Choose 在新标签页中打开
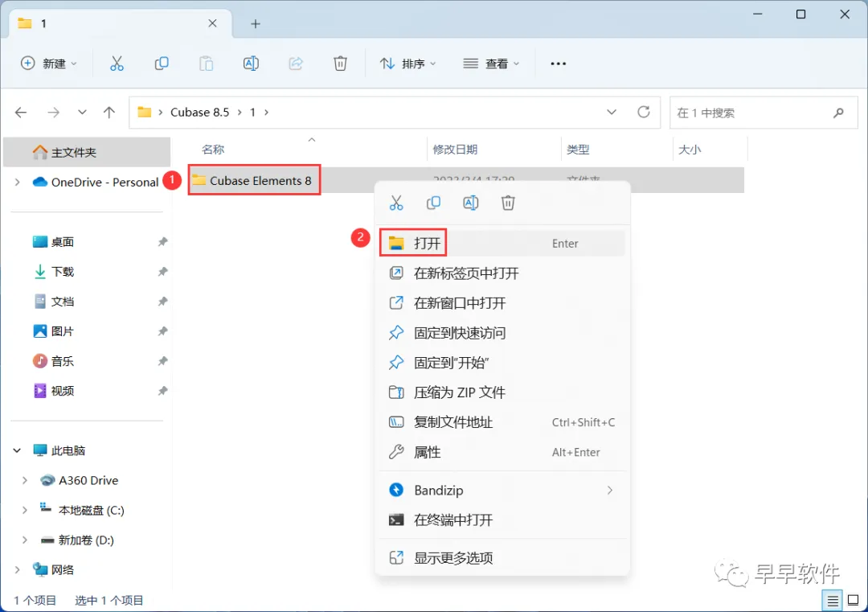The height and width of the screenshot is (612, 868). (x=502, y=273)
